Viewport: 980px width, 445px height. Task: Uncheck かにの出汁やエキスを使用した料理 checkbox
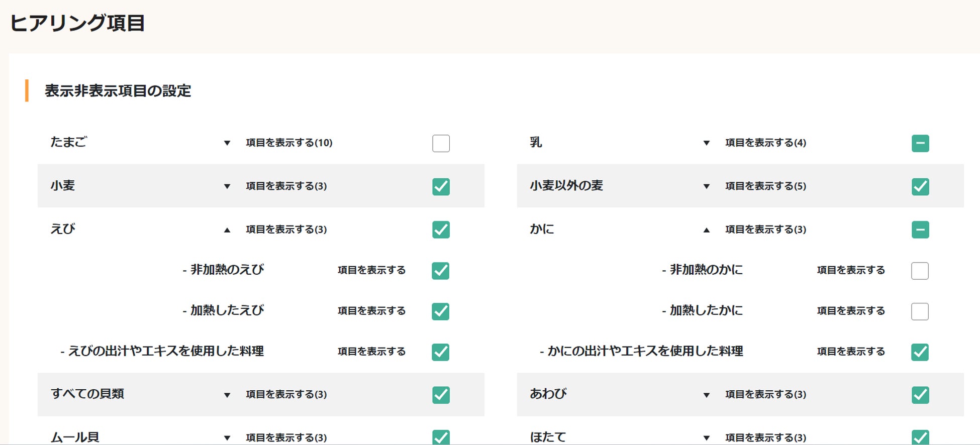(x=920, y=352)
